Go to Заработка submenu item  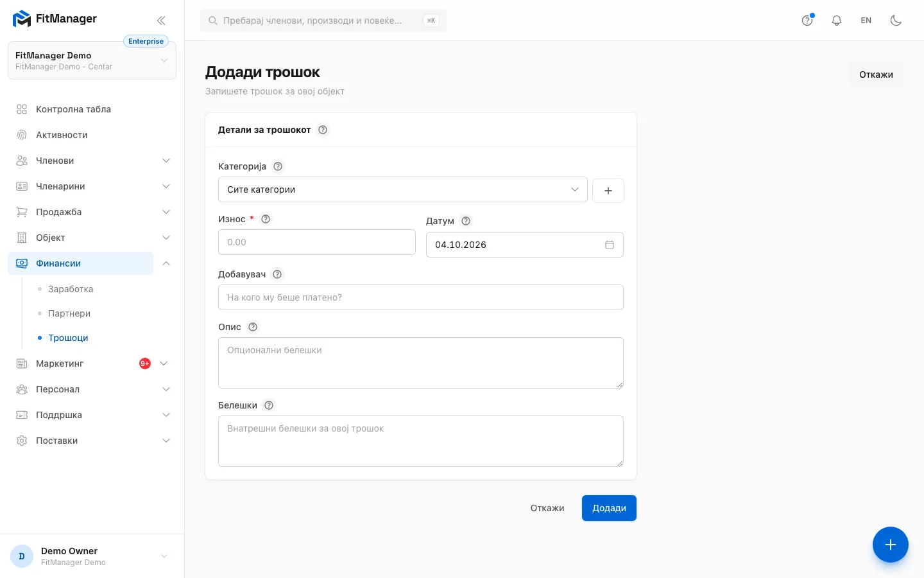(71, 289)
